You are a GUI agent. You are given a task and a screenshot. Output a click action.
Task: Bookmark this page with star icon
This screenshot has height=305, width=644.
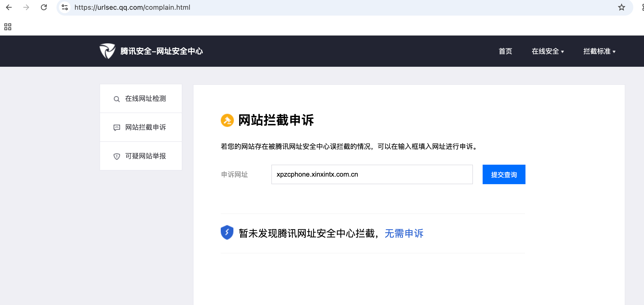tap(621, 7)
